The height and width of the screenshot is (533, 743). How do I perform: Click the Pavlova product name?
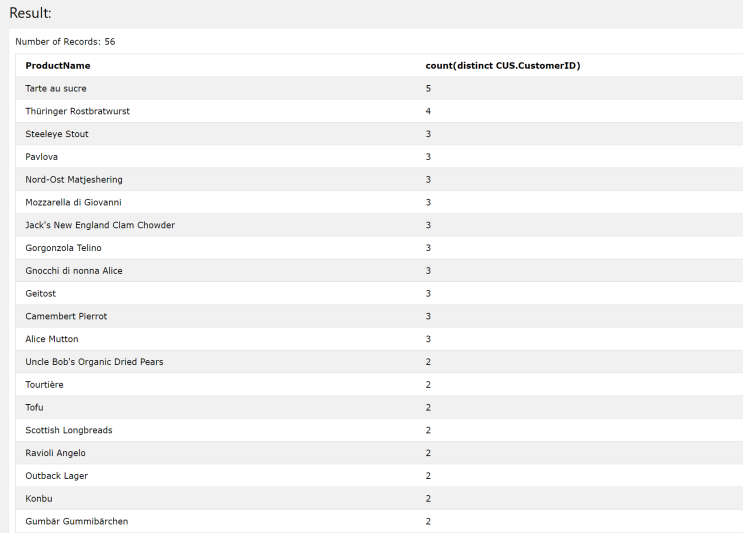coord(42,157)
